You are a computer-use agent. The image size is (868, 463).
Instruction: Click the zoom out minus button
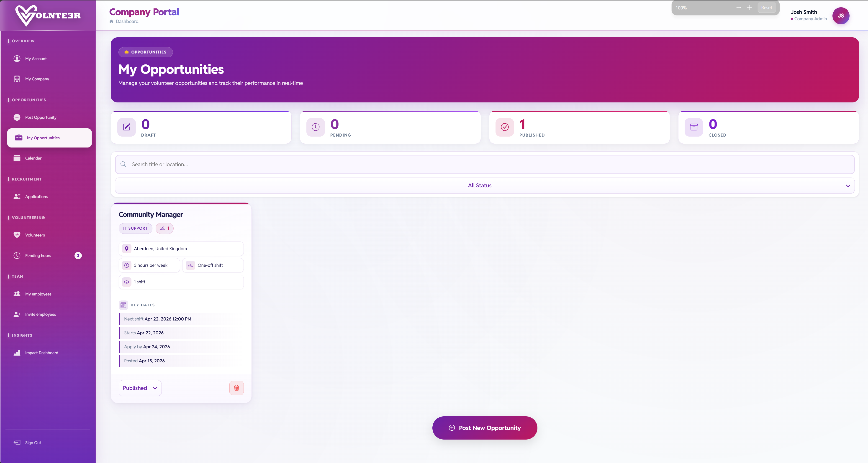(x=739, y=8)
